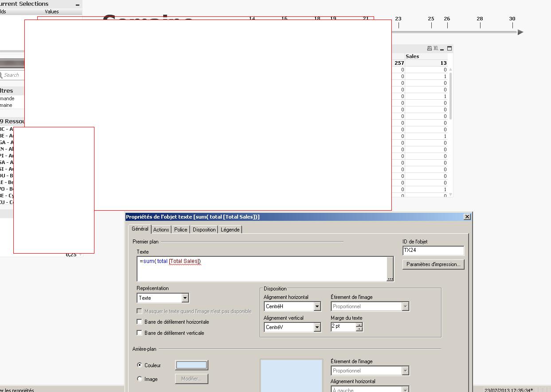Viewport: 551px width, 392px height.
Task: Minimize the Current Selections box
Action: [x=78, y=4]
